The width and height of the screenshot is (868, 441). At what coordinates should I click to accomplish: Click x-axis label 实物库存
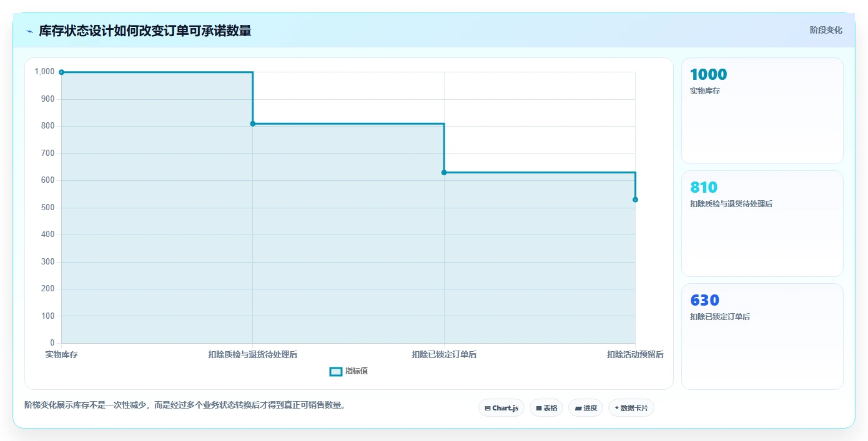click(62, 354)
